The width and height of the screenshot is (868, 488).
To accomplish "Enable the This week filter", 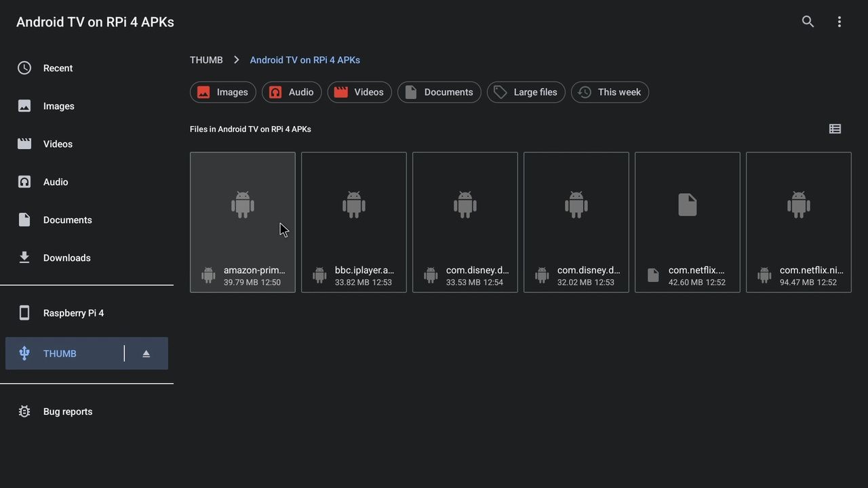I will click(610, 92).
